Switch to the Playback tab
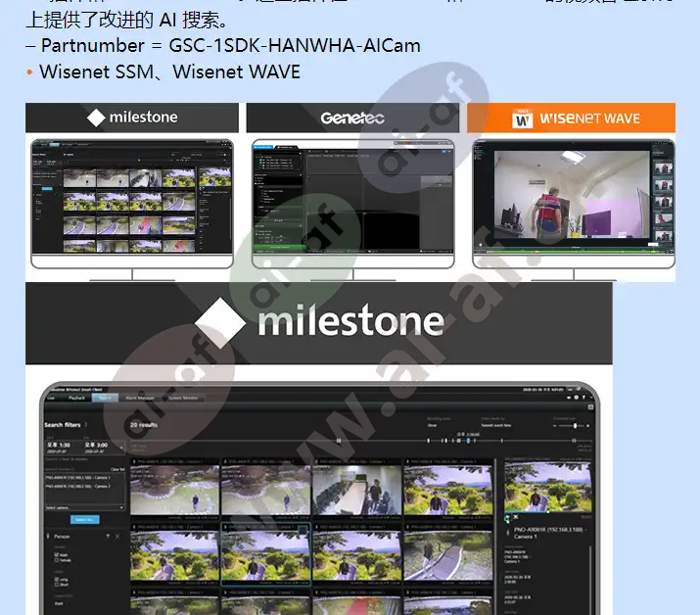This screenshot has width=700, height=615. coord(76,399)
